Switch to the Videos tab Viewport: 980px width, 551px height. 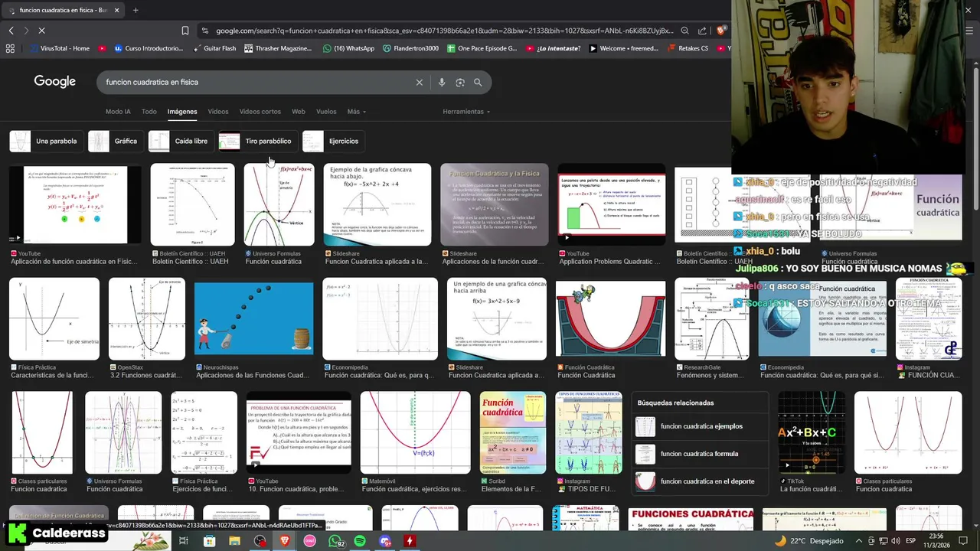coord(218,112)
